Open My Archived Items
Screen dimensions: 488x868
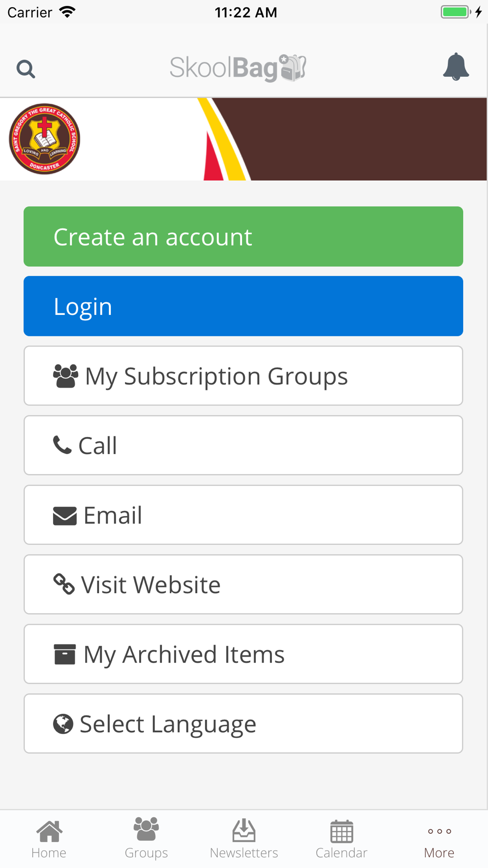click(243, 654)
